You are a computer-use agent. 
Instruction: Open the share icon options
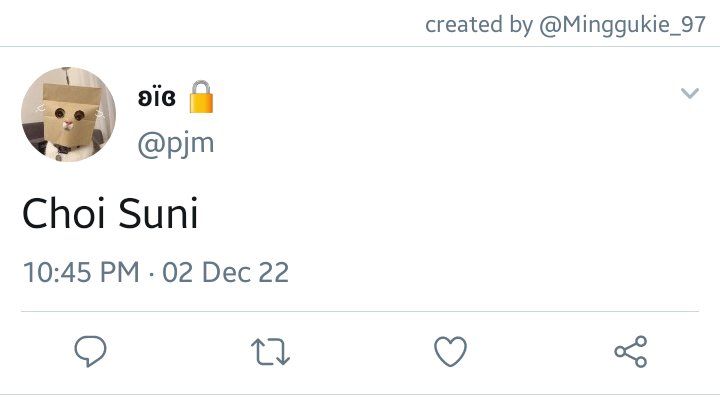631,351
